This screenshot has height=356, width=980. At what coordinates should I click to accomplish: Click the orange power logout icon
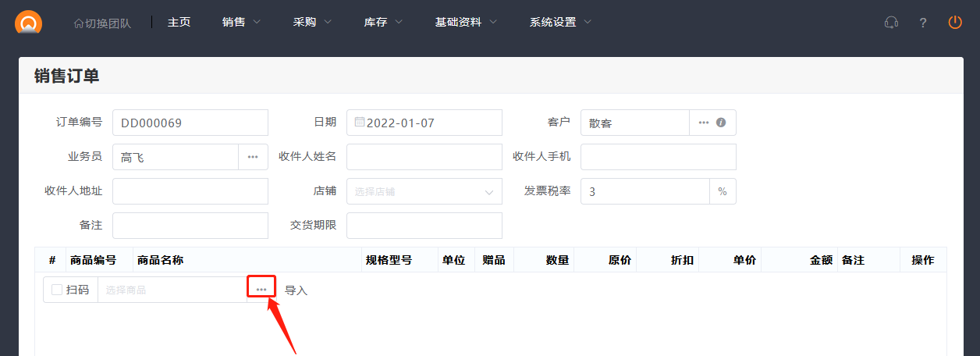955,23
